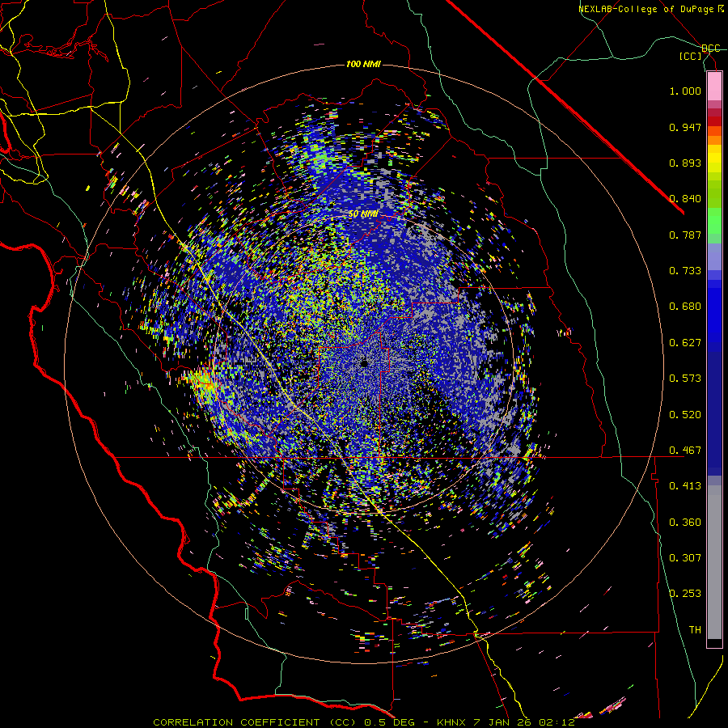Select the 0.413 scale value
Screen dimensions: 728x728
(x=685, y=486)
